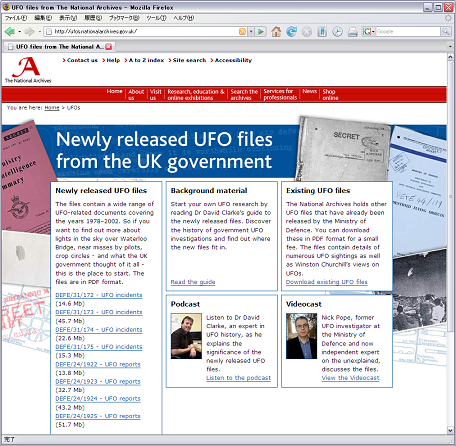Click the Print toolbar icon

pyautogui.click(x=353, y=32)
